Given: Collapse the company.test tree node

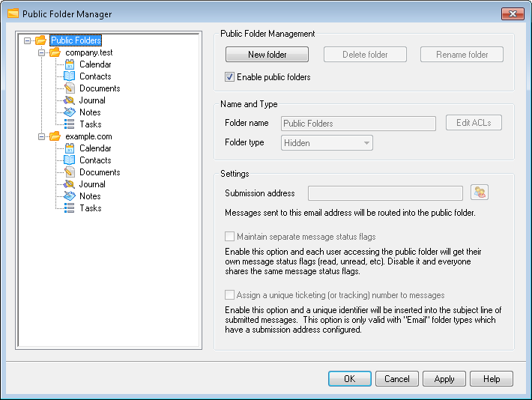Looking at the screenshot, I should [41, 52].
